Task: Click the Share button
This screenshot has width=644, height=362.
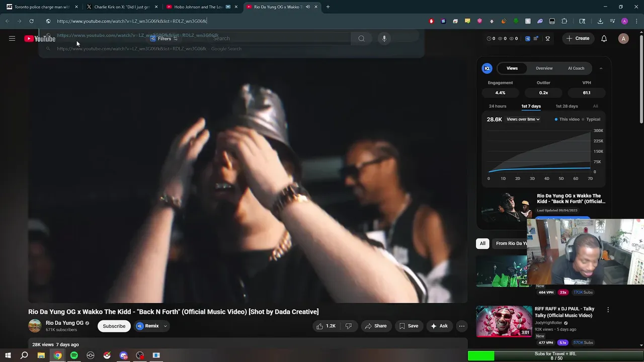Action: [376, 326]
